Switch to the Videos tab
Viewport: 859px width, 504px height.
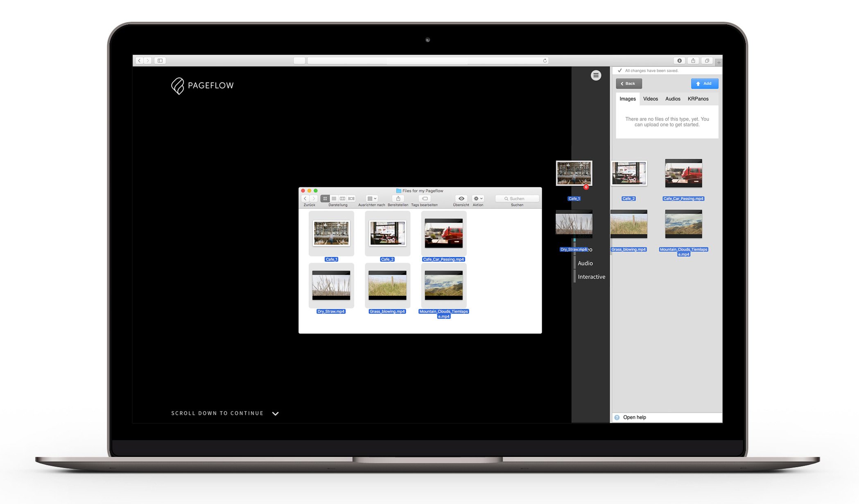650,99
